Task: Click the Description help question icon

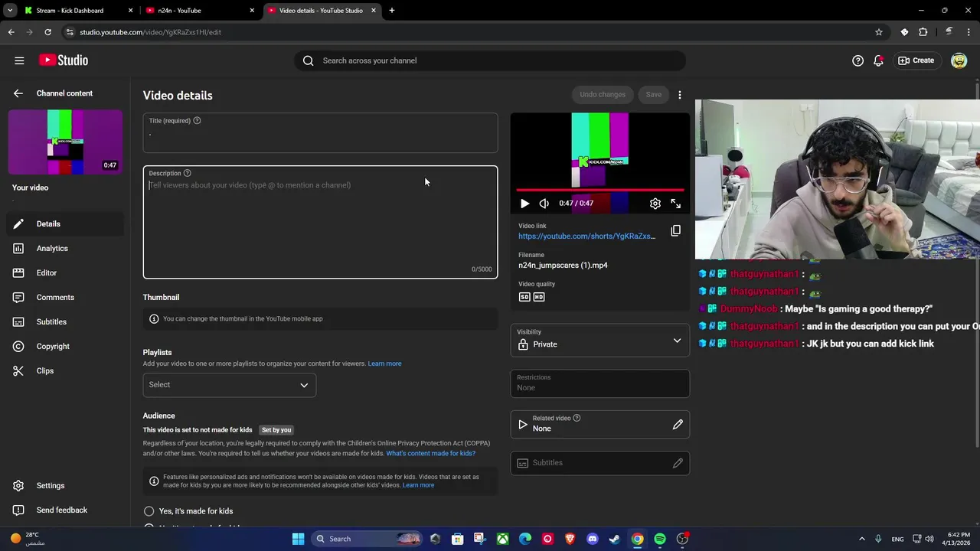Action: pos(187,174)
